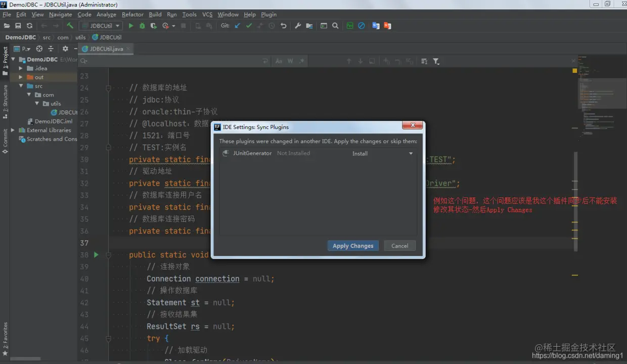
Task: Open Project panel gear options
Action: point(65,49)
